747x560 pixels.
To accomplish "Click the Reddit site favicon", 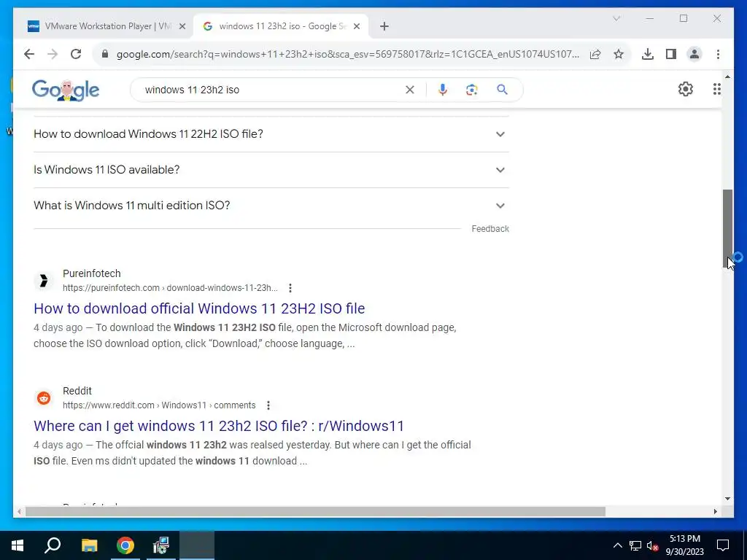I will (x=43, y=398).
